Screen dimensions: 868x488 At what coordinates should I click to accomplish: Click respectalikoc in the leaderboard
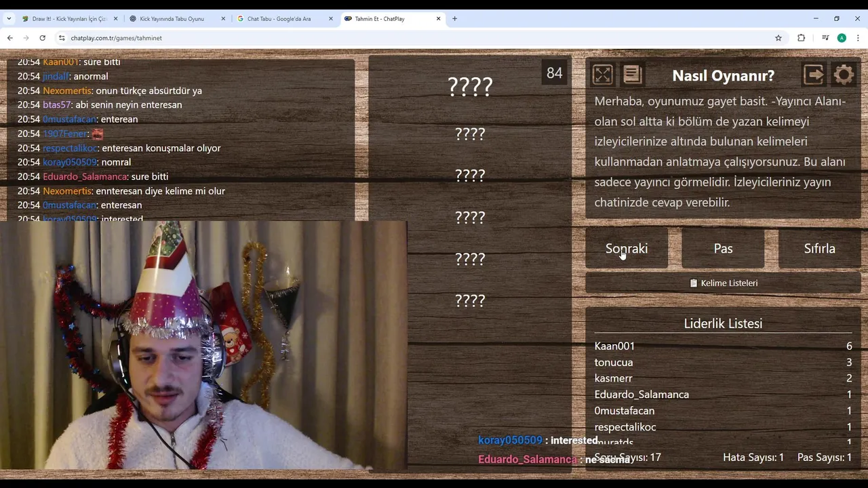click(x=625, y=427)
